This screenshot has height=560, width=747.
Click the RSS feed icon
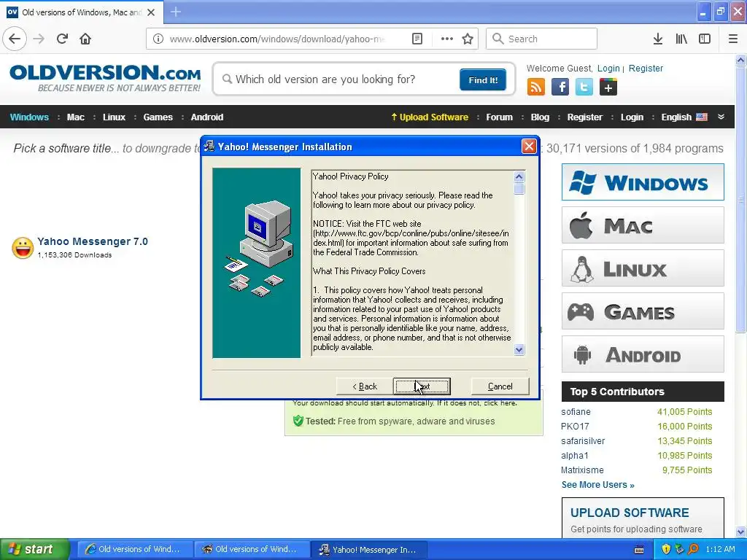[536, 87]
